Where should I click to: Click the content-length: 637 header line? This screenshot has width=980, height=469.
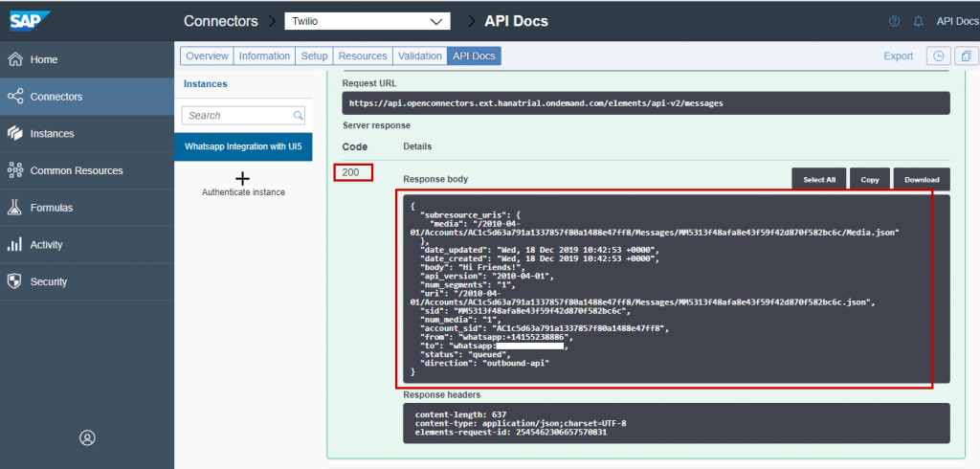pyautogui.click(x=460, y=414)
